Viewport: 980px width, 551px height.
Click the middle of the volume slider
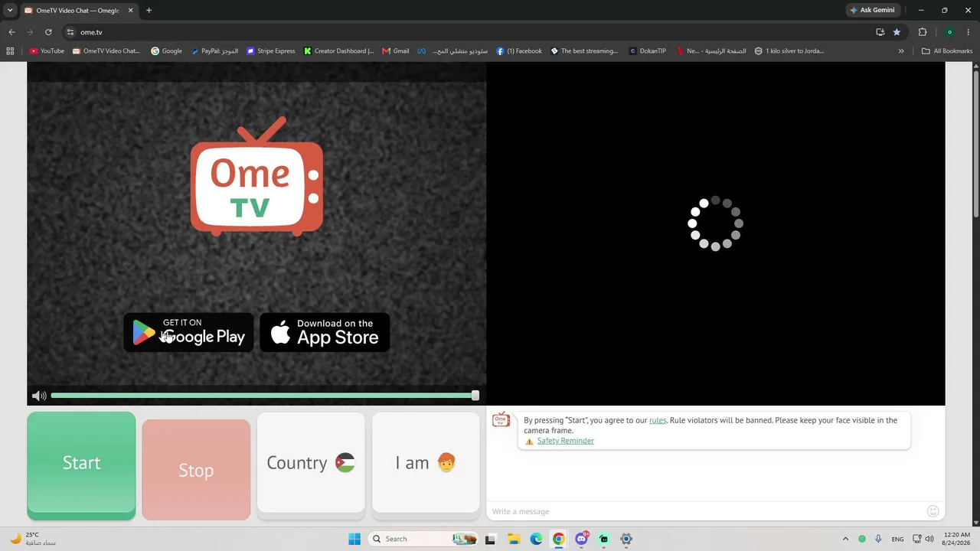click(x=263, y=396)
